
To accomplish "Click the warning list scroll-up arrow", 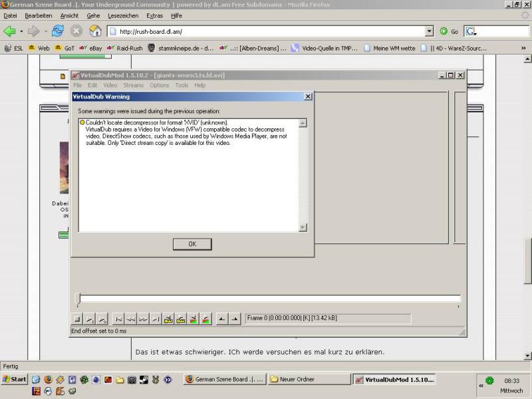I will [303, 123].
